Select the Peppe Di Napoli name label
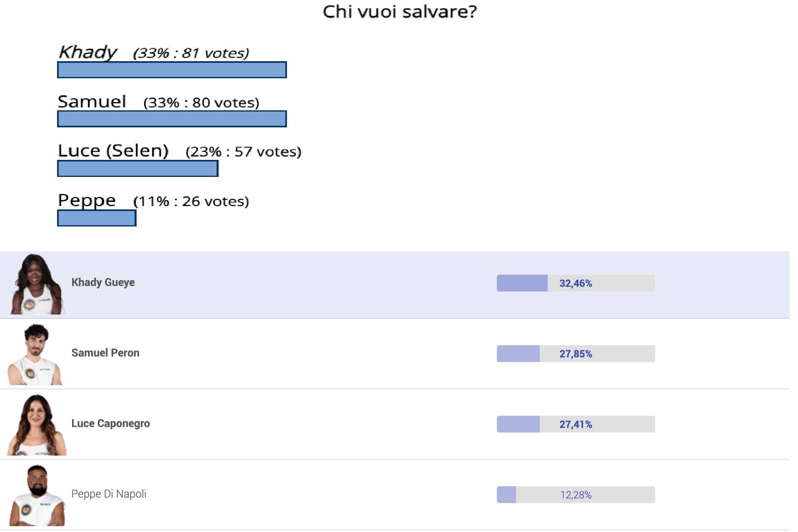This screenshot has width=798, height=532. [x=109, y=494]
